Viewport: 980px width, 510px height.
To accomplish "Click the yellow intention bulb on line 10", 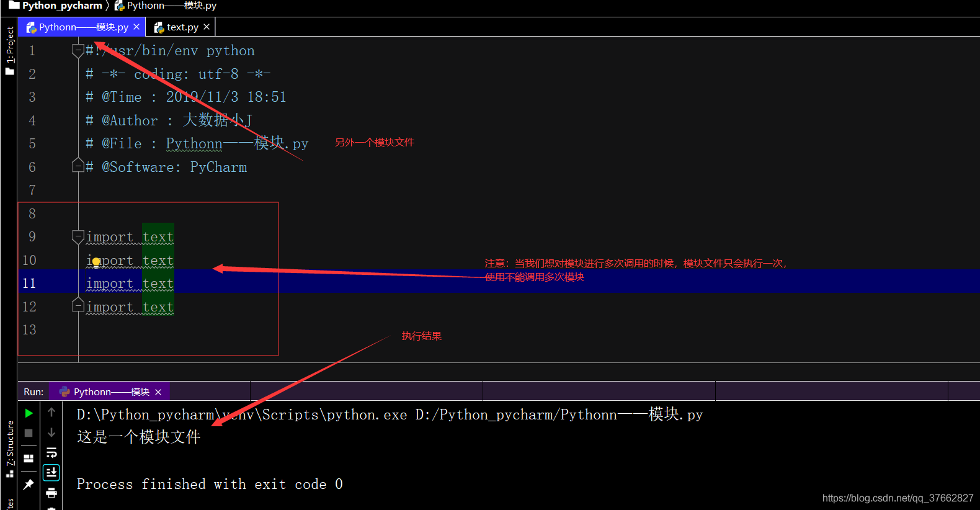I will coord(96,262).
